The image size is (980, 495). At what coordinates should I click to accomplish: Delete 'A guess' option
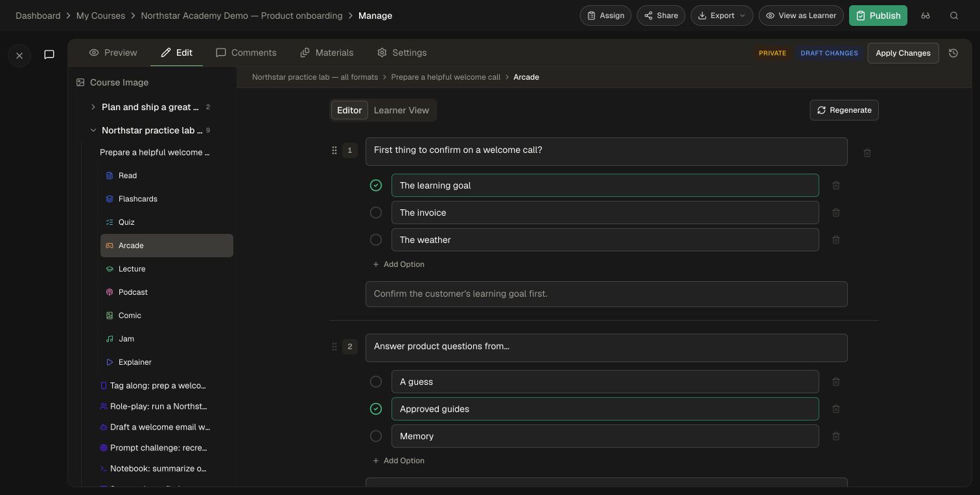click(836, 382)
